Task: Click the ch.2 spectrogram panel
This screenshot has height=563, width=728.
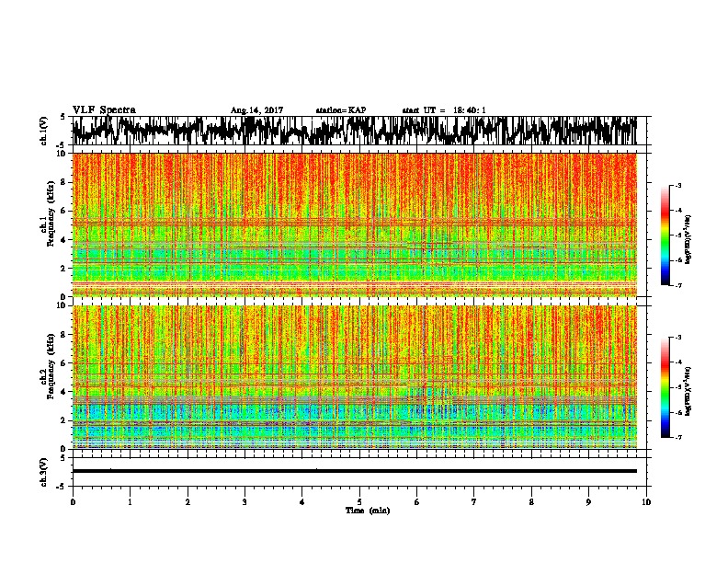Action: [354, 377]
